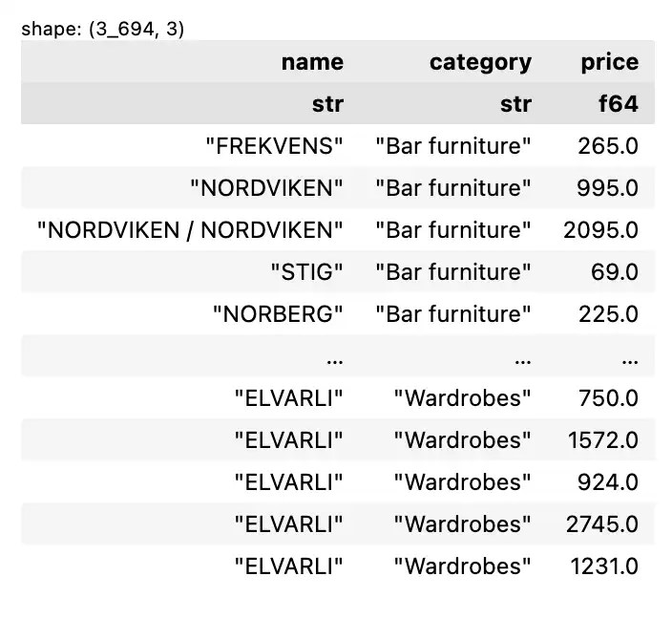Select the price cell showing 69.0
Screen dimensions: 672x619
614,272
